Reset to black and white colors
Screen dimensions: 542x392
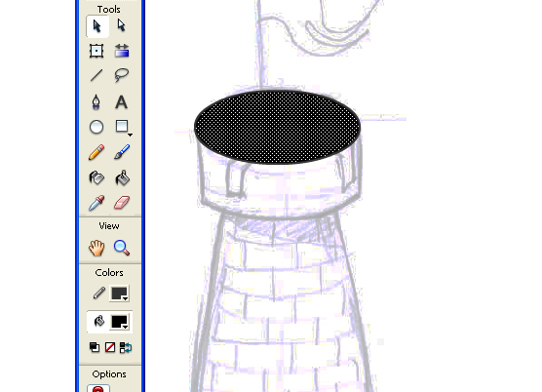[95, 347]
